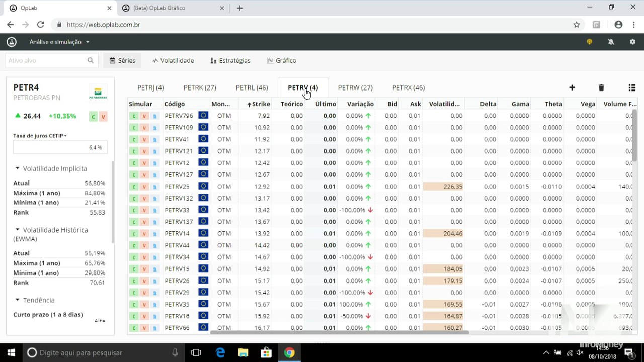Click the European flag icon for PETRV35
This screenshot has height=362, width=644.
[x=203, y=304]
